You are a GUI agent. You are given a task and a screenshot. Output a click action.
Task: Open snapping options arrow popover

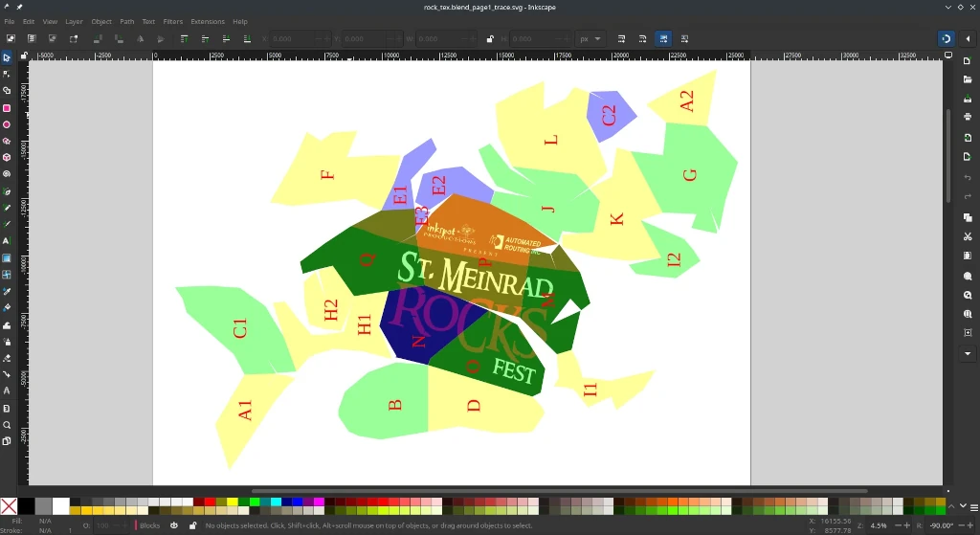pyautogui.click(x=968, y=38)
